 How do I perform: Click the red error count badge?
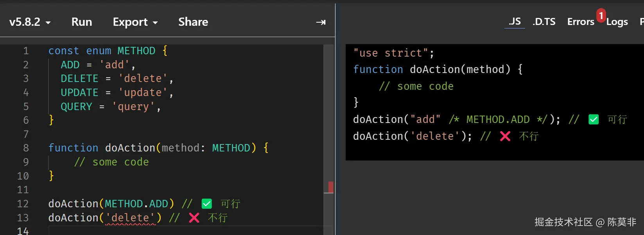[601, 16]
